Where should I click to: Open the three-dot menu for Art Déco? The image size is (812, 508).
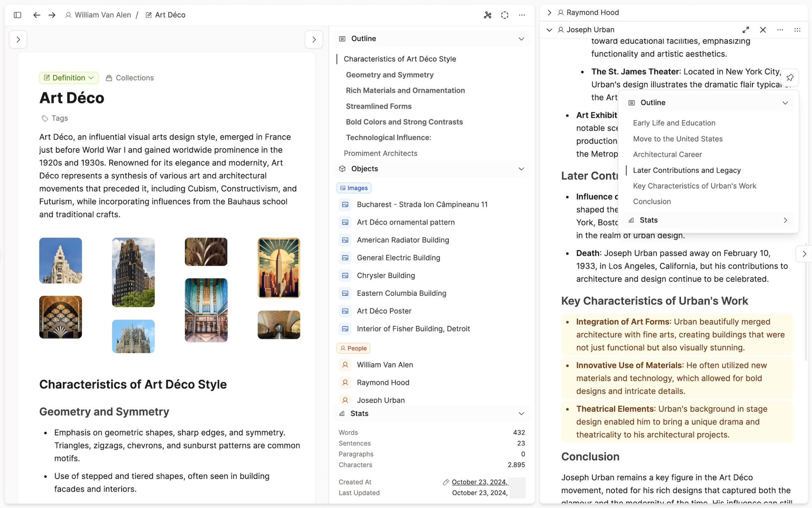pos(521,15)
